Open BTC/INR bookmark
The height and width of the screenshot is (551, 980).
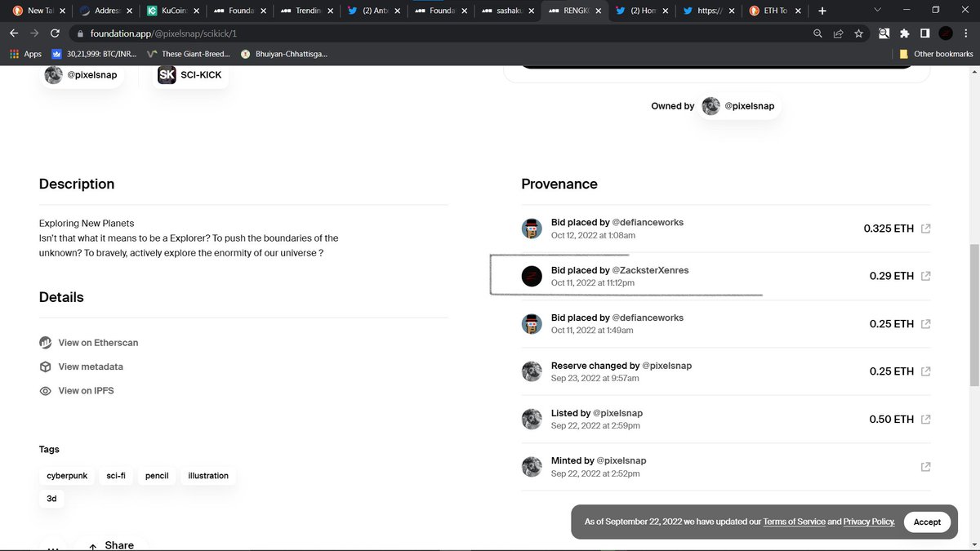pyautogui.click(x=94, y=54)
